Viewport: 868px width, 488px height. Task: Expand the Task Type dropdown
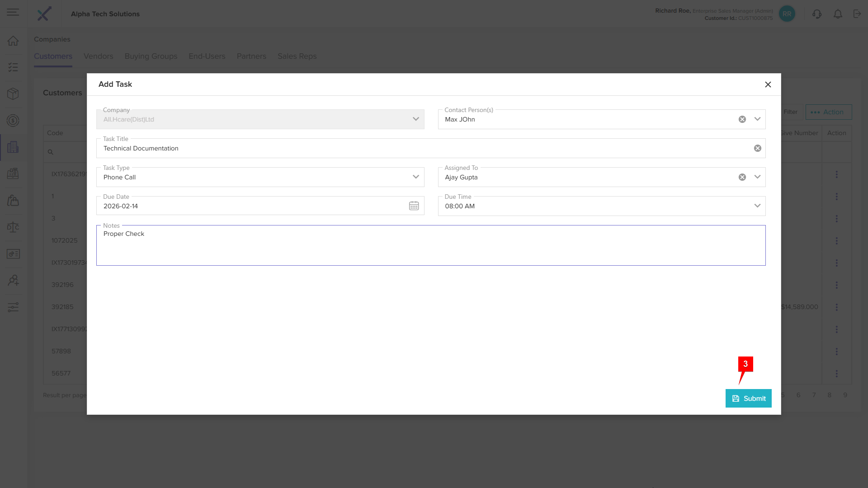coord(415,177)
